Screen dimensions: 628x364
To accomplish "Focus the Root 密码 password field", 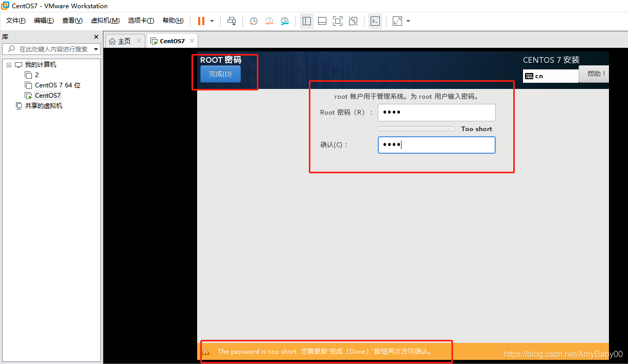I will (437, 113).
